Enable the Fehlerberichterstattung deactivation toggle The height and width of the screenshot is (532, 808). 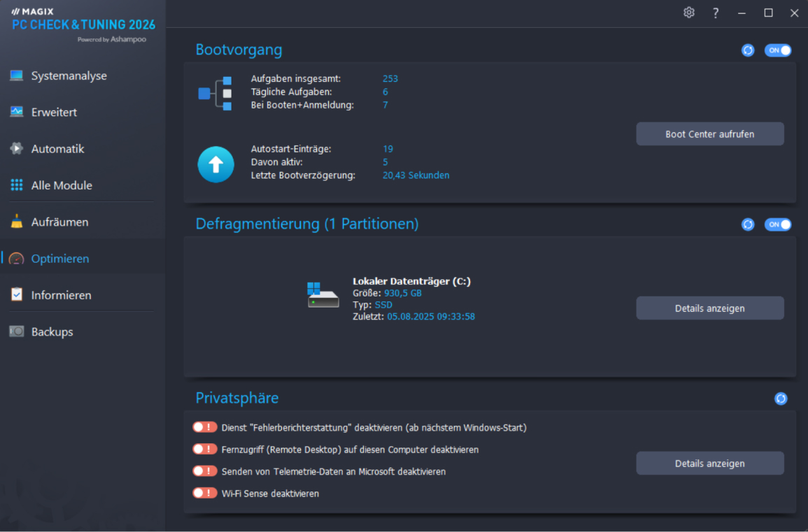click(205, 427)
